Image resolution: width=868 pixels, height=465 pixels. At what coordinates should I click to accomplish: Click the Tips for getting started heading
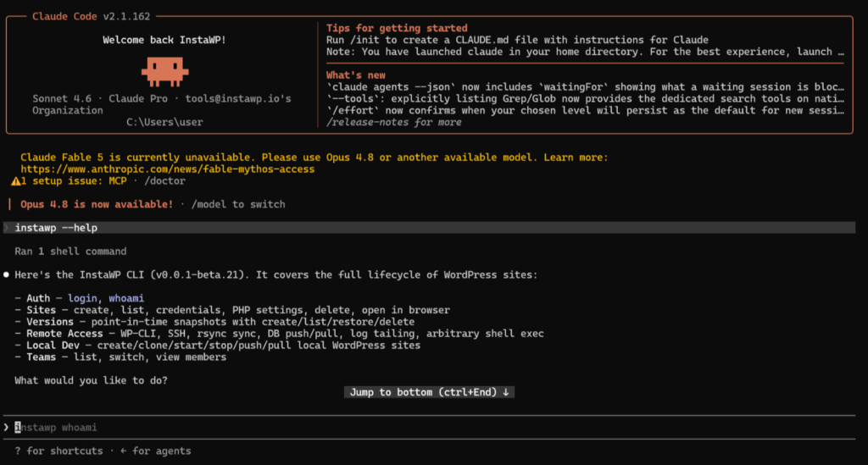click(397, 28)
